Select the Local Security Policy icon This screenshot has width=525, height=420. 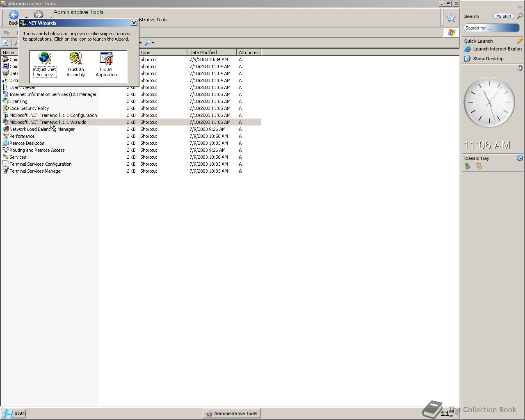pos(5,108)
